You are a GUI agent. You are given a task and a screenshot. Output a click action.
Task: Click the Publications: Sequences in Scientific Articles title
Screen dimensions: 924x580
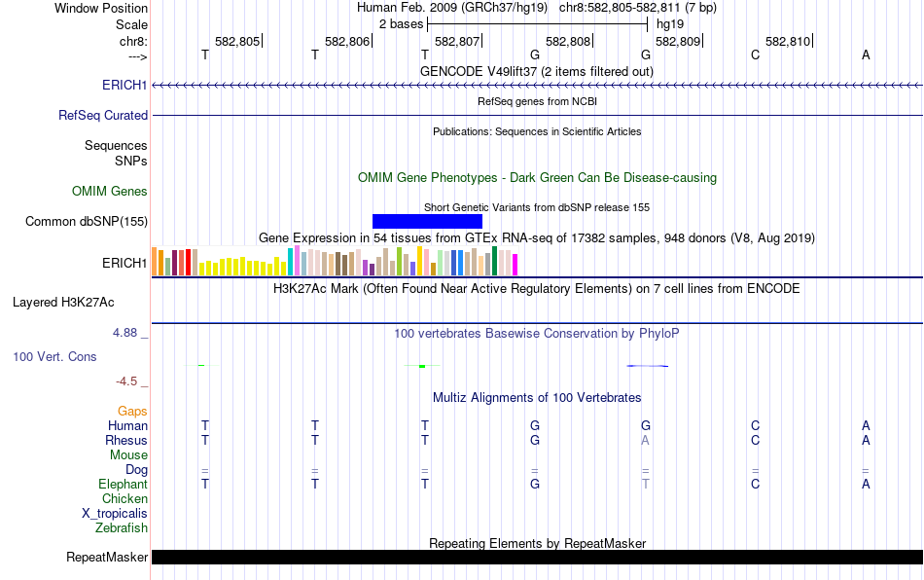click(537, 131)
